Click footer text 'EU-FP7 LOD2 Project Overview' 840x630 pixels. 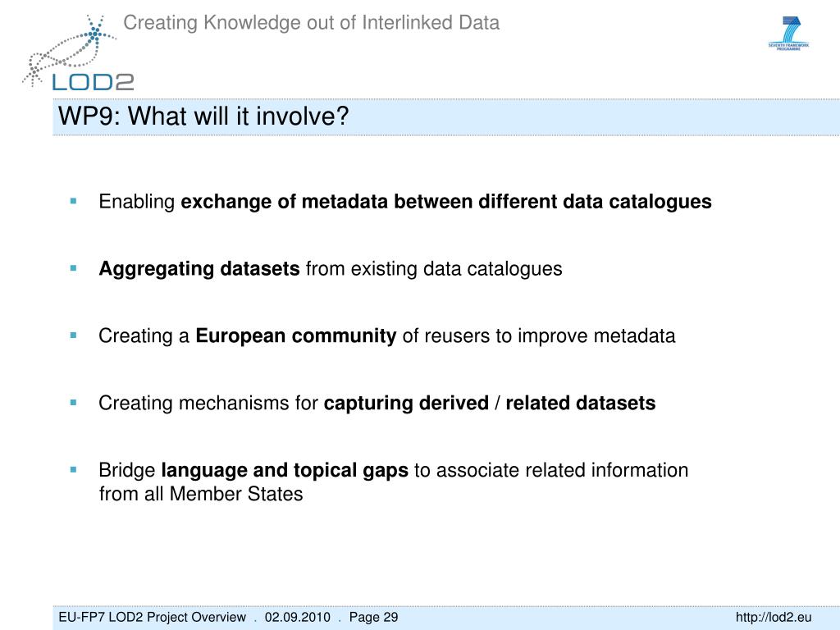coord(152,617)
